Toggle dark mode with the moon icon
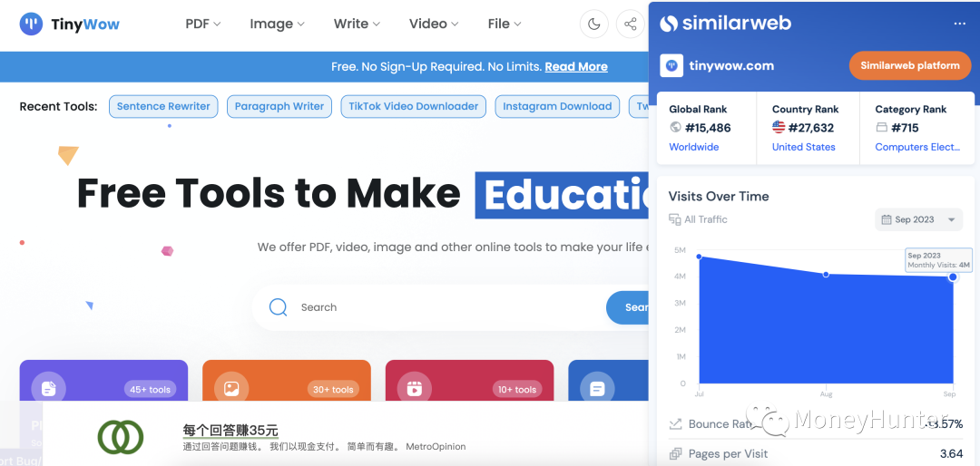Image resolution: width=980 pixels, height=466 pixels. tap(593, 24)
